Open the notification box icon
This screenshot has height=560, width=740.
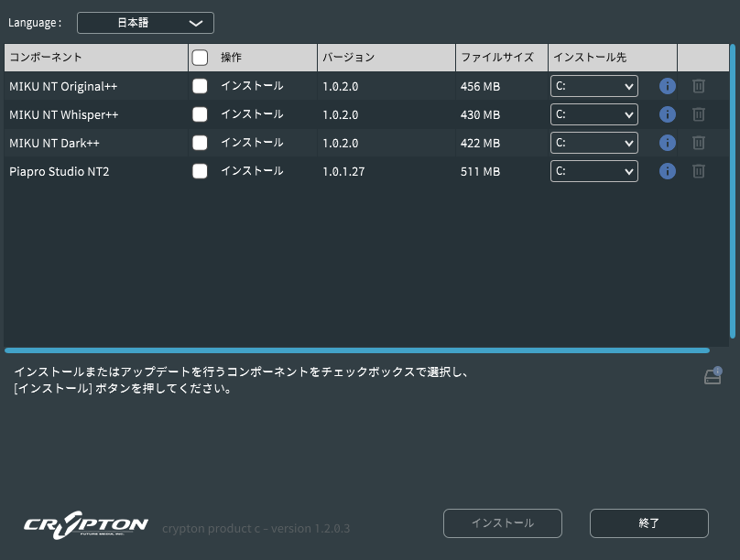pyautogui.click(x=713, y=376)
